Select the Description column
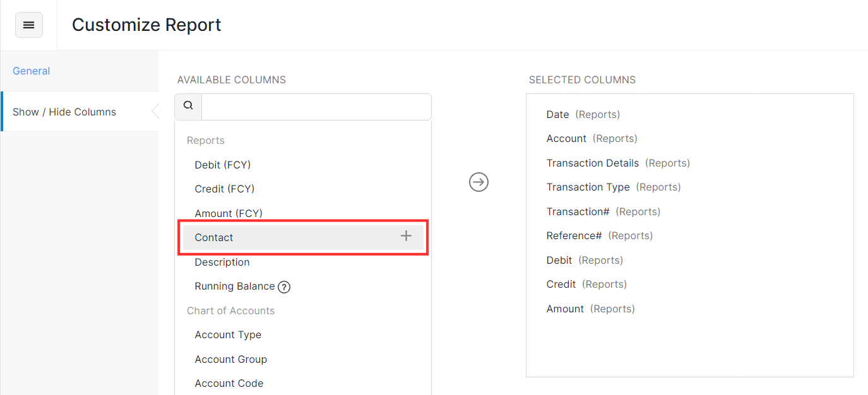The height and width of the screenshot is (395, 868). coord(222,262)
